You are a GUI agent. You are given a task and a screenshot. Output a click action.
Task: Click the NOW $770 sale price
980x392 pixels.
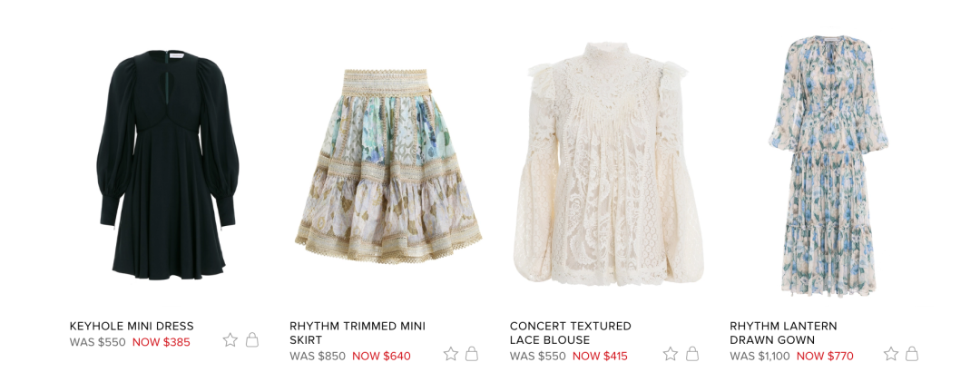click(x=825, y=357)
